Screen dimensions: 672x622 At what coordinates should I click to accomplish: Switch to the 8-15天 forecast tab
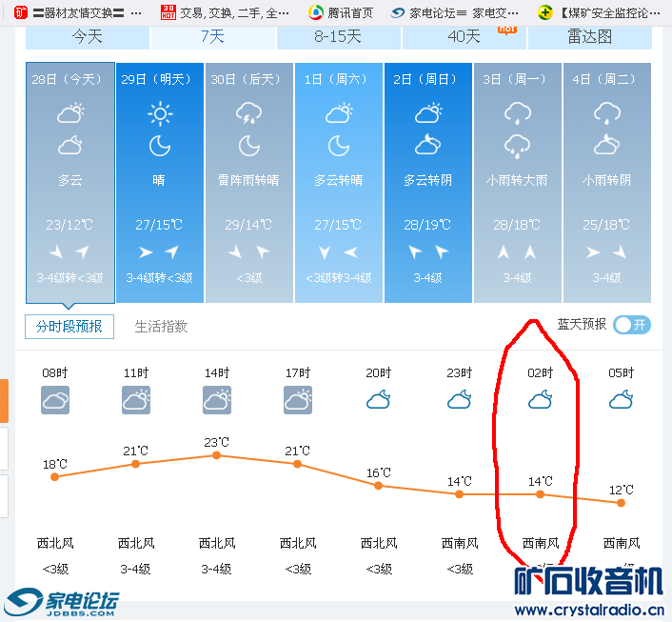pyautogui.click(x=338, y=37)
